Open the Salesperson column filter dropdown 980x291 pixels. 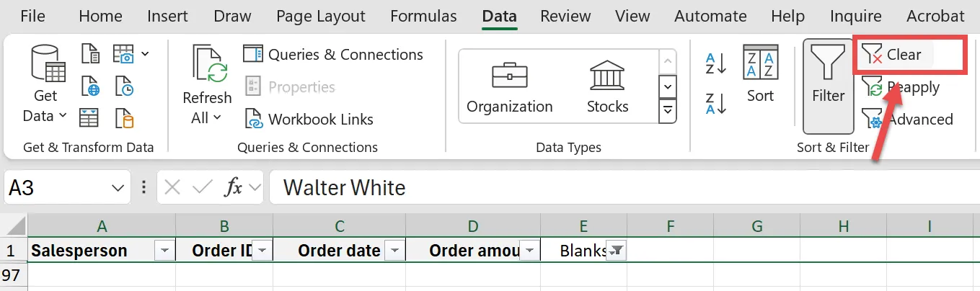coord(165,251)
